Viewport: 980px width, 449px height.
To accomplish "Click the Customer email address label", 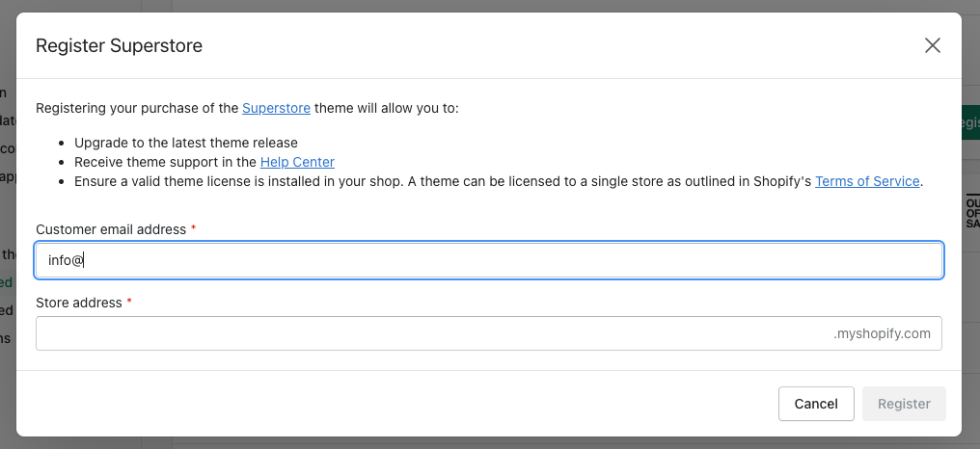I will click(x=111, y=229).
